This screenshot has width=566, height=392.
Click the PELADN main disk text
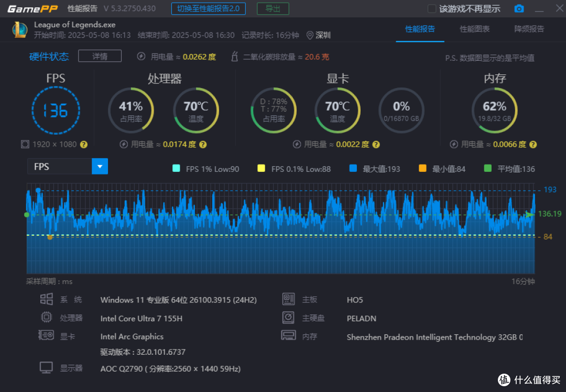pos(361,318)
